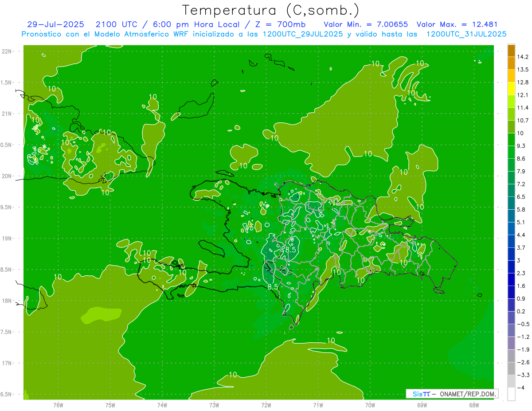
Task: Click the 17N latitude axis label
Action: 7,363
